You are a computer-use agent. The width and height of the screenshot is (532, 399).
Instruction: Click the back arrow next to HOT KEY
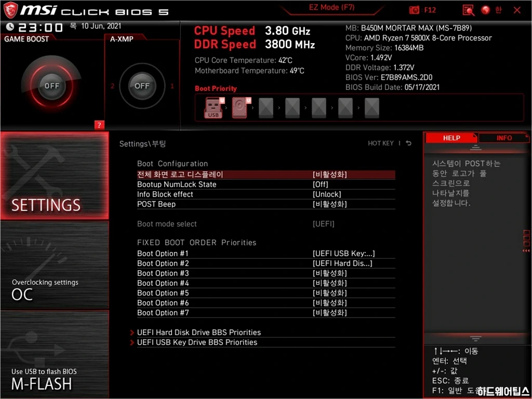click(x=408, y=143)
